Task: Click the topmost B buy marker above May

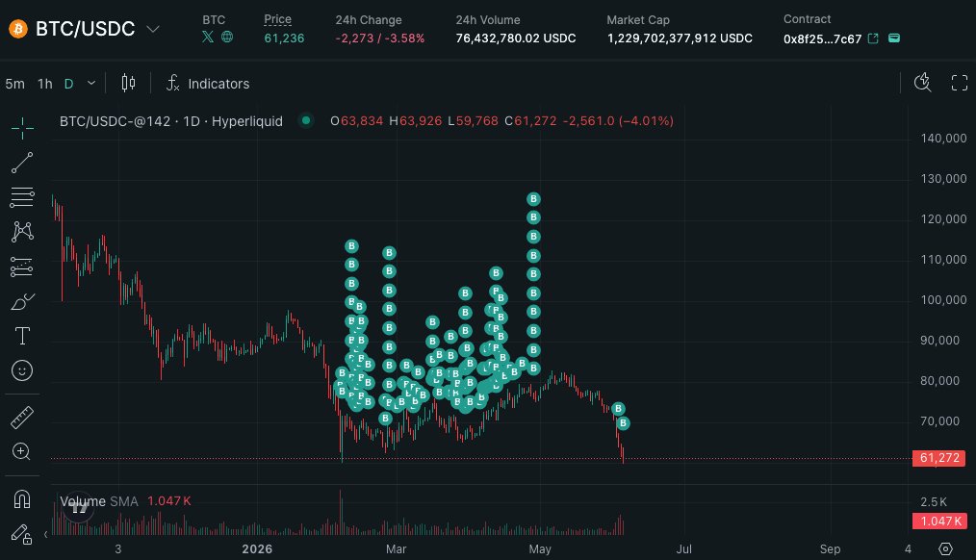Action: click(533, 199)
